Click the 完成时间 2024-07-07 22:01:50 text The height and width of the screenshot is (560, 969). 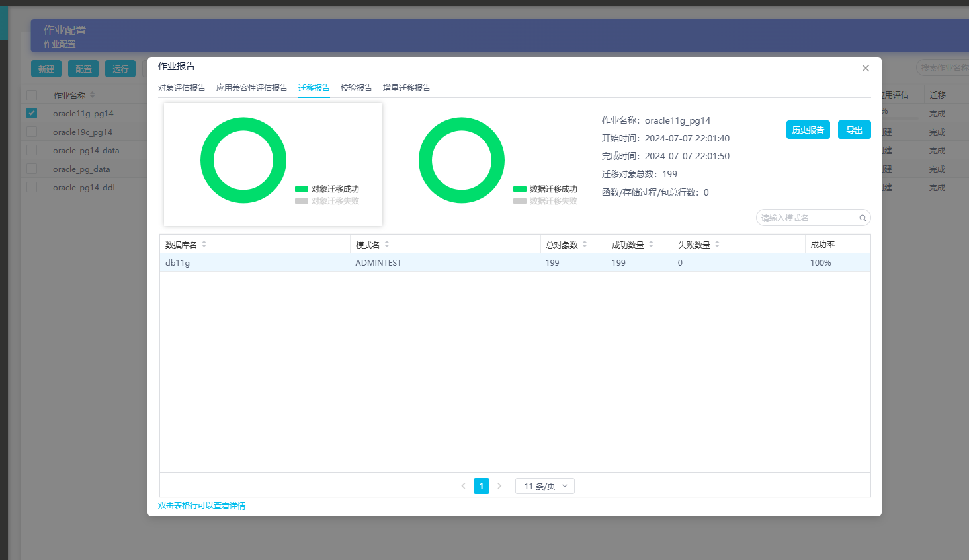click(x=665, y=156)
